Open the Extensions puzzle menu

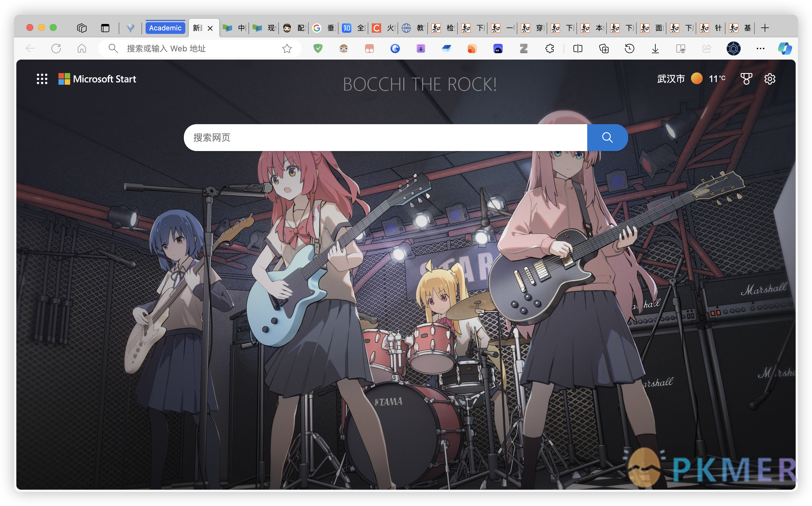click(550, 49)
